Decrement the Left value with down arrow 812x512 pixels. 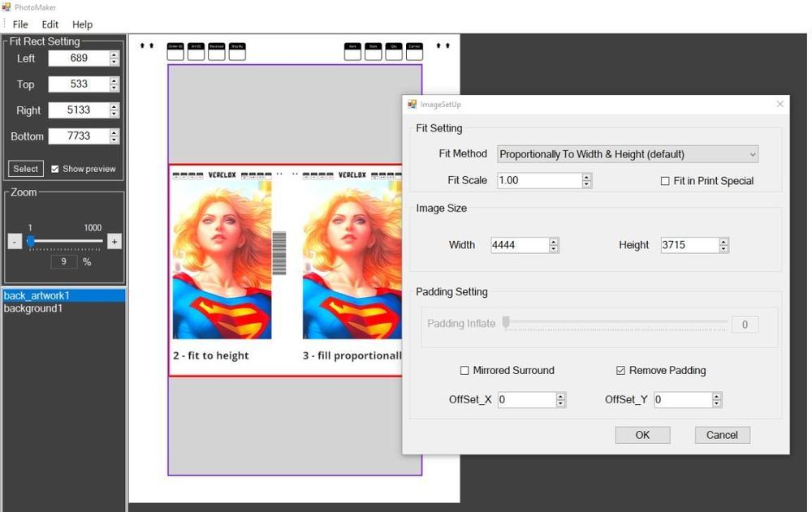(x=114, y=62)
